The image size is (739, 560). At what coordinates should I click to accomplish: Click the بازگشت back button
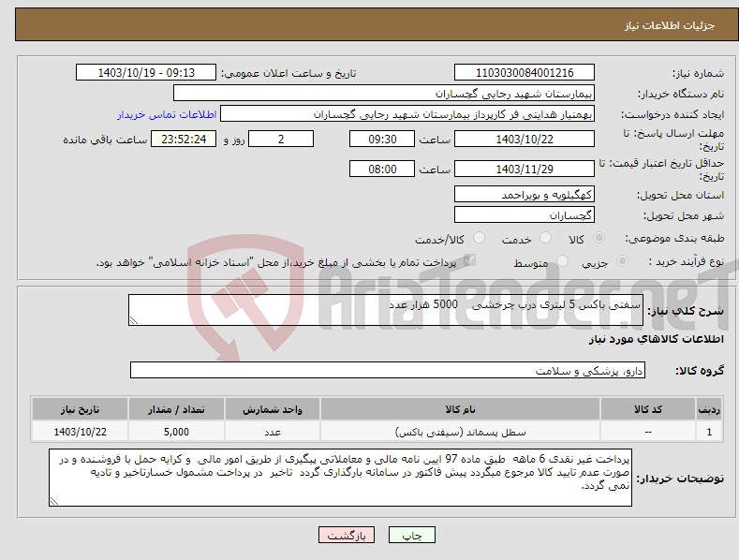point(347,535)
